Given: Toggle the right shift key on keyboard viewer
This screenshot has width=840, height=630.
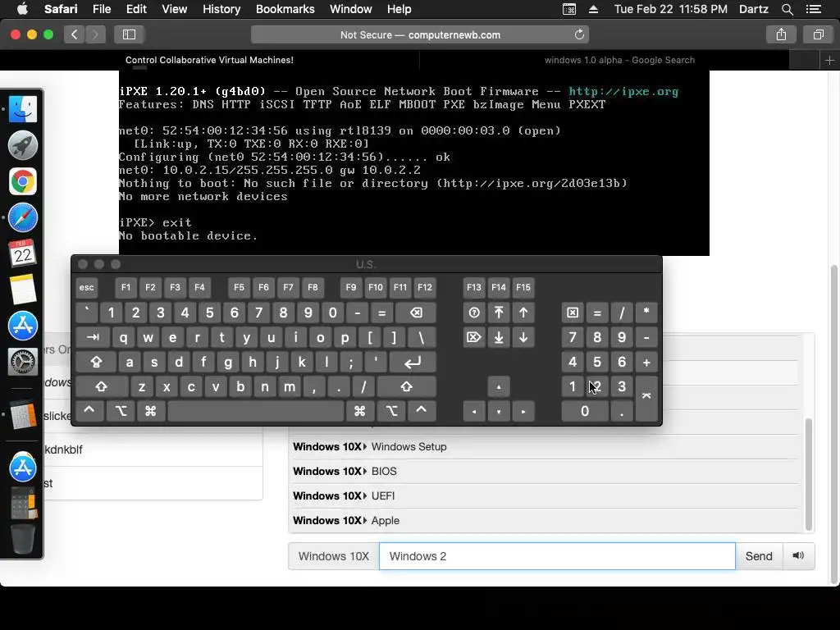Looking at the screenshot, I should click(x=406, y=387).
